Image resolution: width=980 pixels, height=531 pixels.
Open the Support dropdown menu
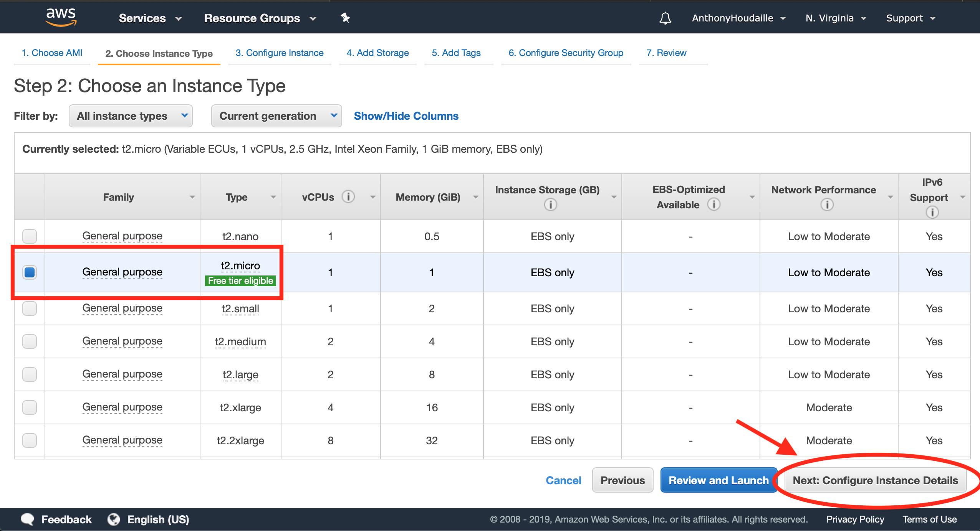click(x=911, y=18)
